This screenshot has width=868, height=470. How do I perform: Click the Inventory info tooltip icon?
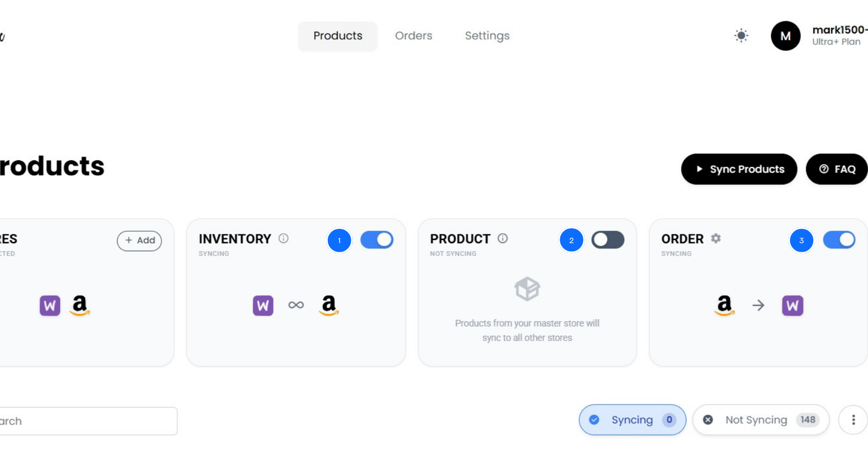coord(284,238)
